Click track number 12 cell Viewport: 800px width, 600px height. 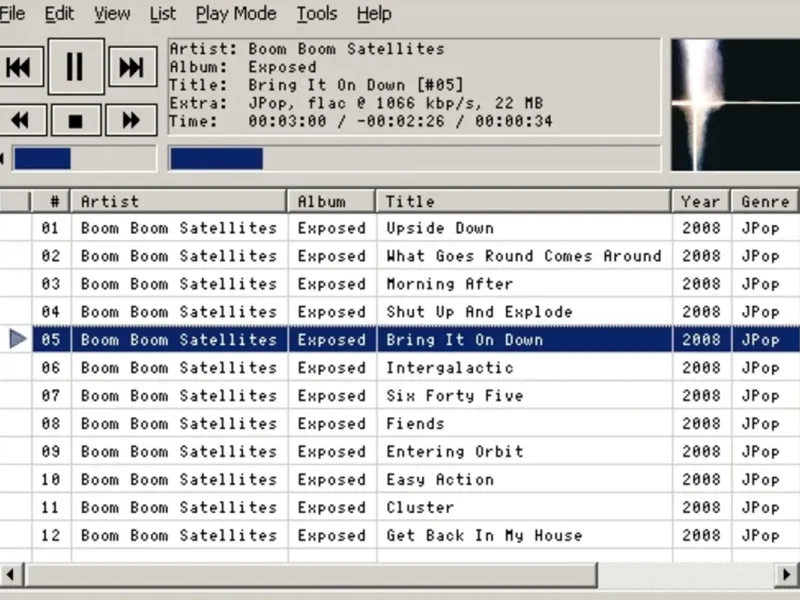point(51,535)
